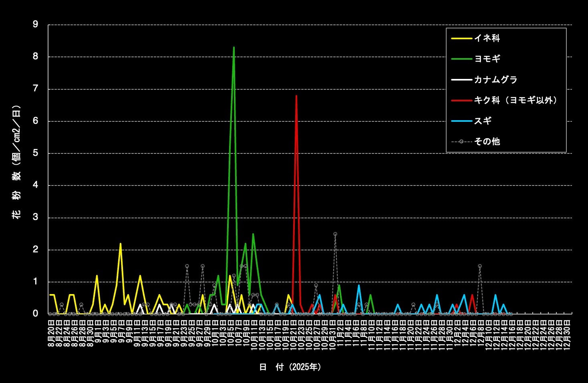Click the イネ科 legend label
Screen dimensions: 588x383
487,38
